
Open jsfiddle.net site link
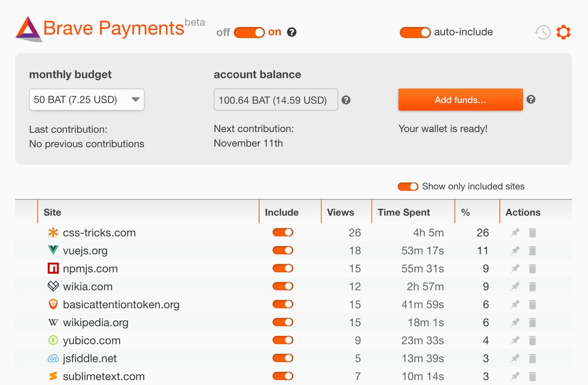pos(90,358)
